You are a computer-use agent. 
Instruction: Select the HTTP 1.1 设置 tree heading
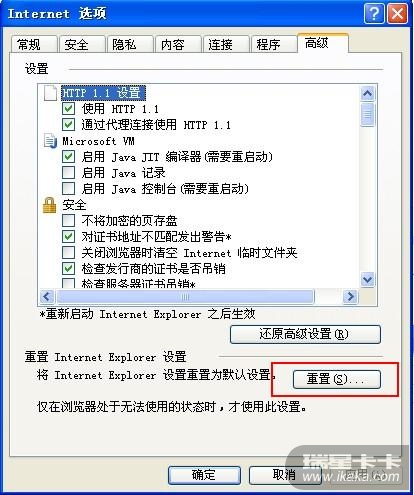pos(103,93)
